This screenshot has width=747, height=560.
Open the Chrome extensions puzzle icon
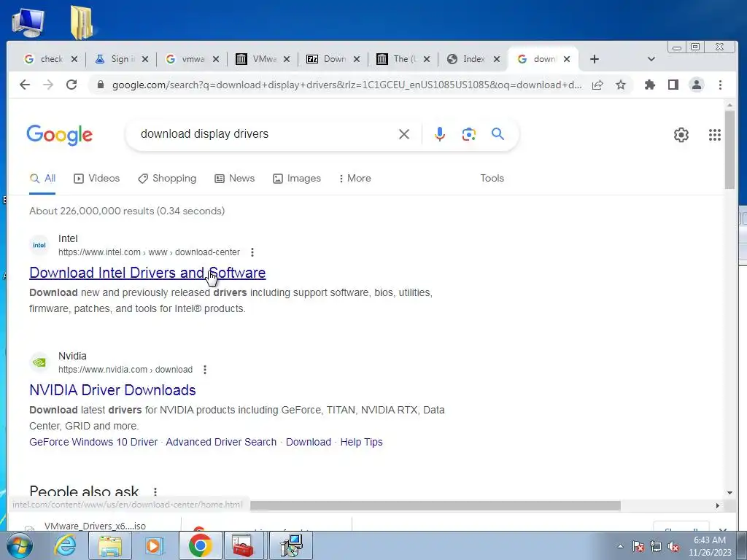[x=650, y=85]
